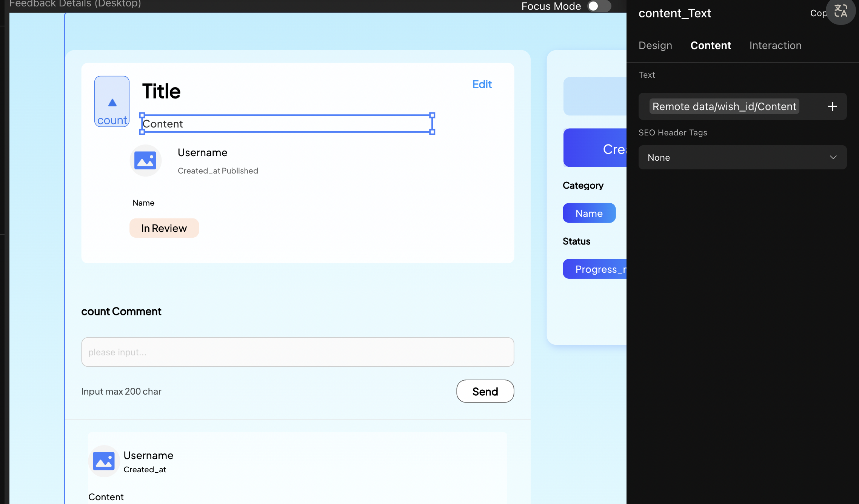Switch to the Design tab
Viewport: 859px width, 504px height.
coord(655,45)
